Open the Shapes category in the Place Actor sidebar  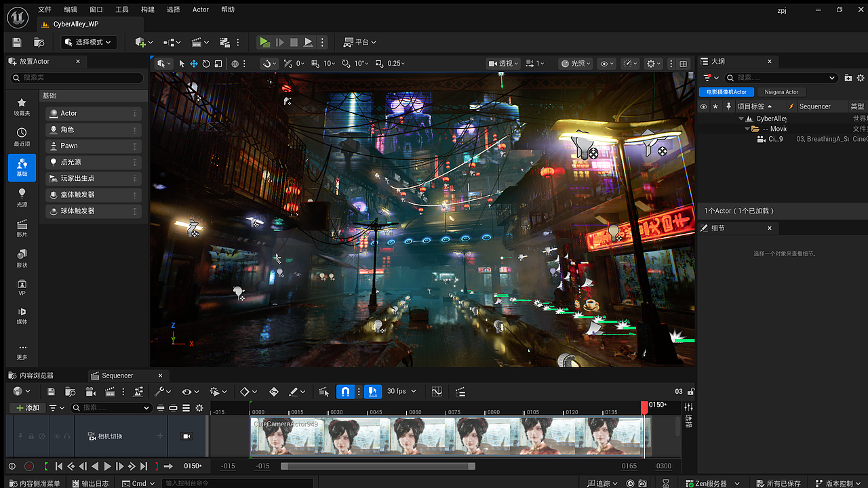(22, 258)
